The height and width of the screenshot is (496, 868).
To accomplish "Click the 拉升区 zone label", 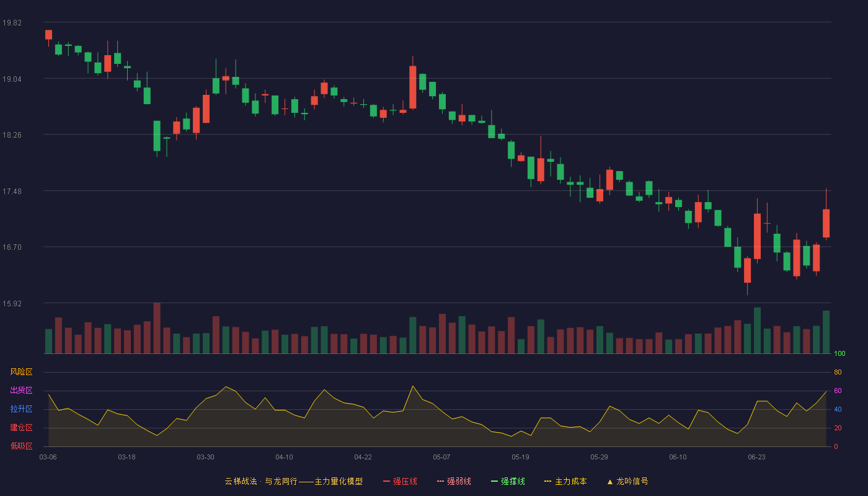I will (21, 409).
